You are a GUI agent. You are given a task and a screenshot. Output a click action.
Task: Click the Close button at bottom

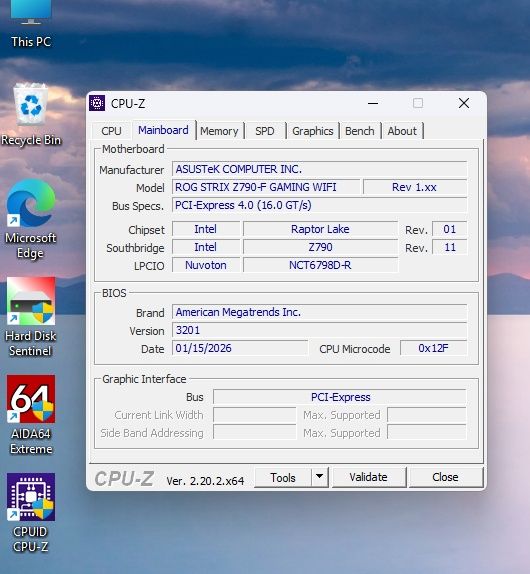pos(445,477)
